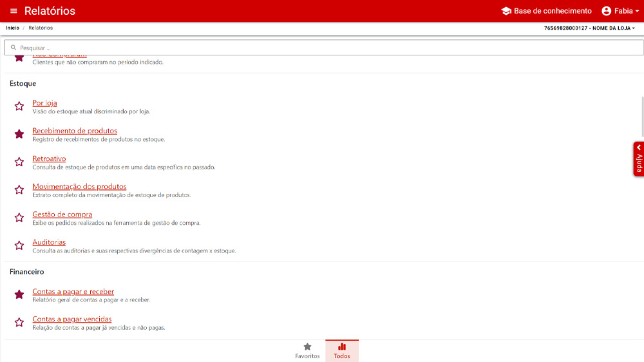The height and width of the screenshot is (362, 644).
Task: Switch to the Favoritos tab
Action: pyautogui.click(x=307, y=350)
